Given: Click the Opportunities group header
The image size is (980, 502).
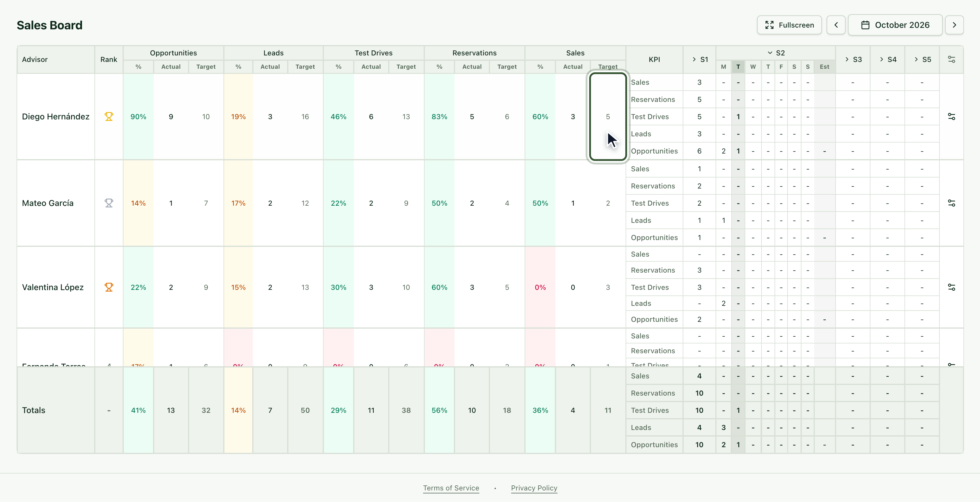Looking at the screenshot, I should [x=173, y=53].
